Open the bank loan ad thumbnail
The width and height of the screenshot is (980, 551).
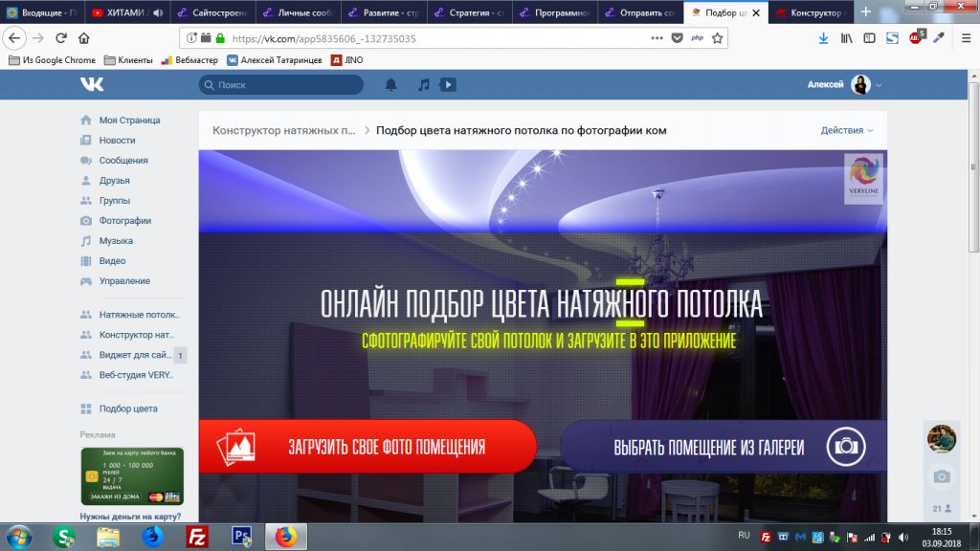tap(132, 476)
